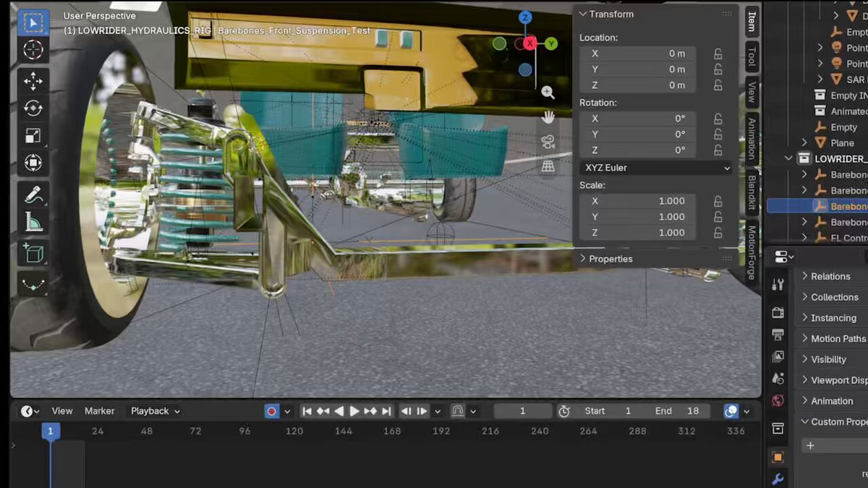Toggle the auto keying record button
Screen dimensions: 868x488
pyautogui.click(x=272, y=411)
